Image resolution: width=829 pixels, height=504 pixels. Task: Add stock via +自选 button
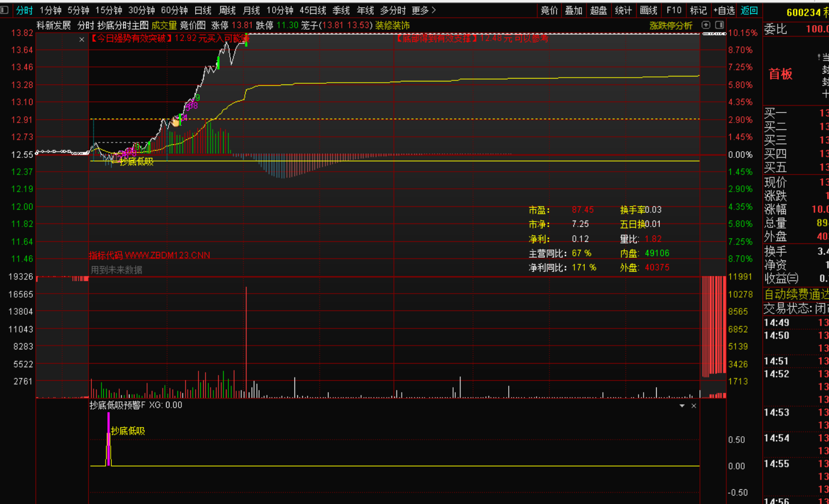click(x=724, y=10)
